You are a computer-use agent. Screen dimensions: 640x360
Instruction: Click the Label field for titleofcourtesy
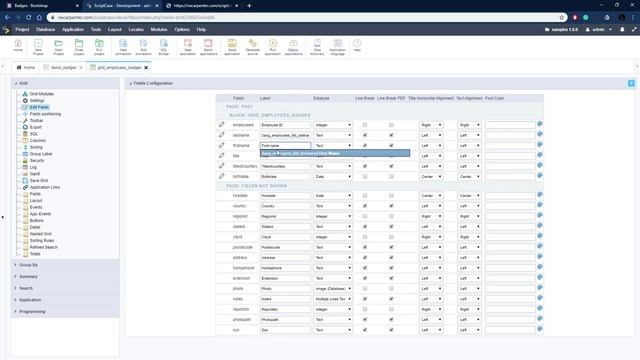pos(285,166)
